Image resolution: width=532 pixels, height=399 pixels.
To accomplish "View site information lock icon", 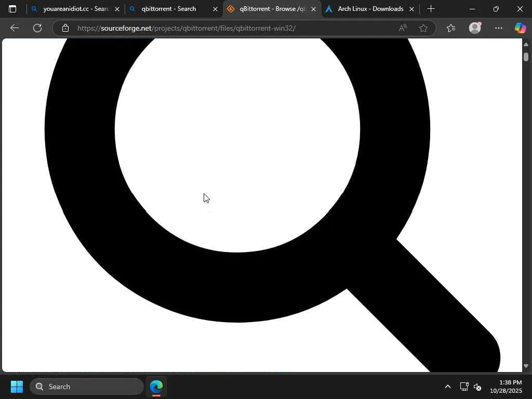I will (x=65, y=28).
